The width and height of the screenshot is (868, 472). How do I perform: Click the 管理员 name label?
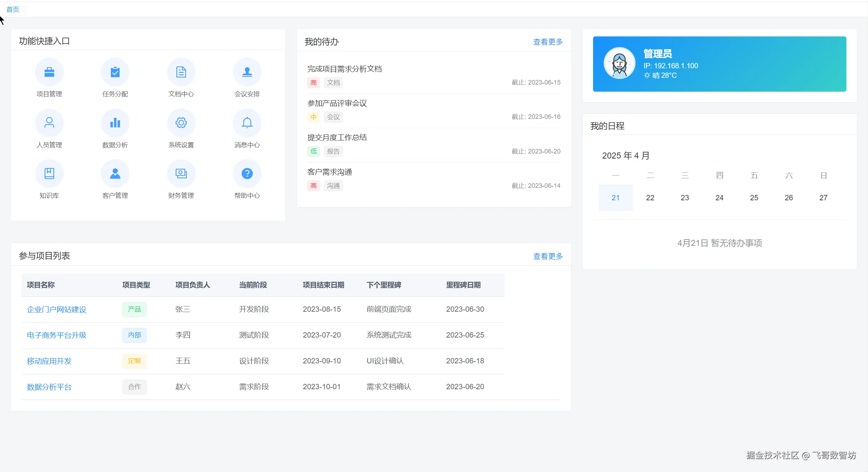(x=657, y=54)
